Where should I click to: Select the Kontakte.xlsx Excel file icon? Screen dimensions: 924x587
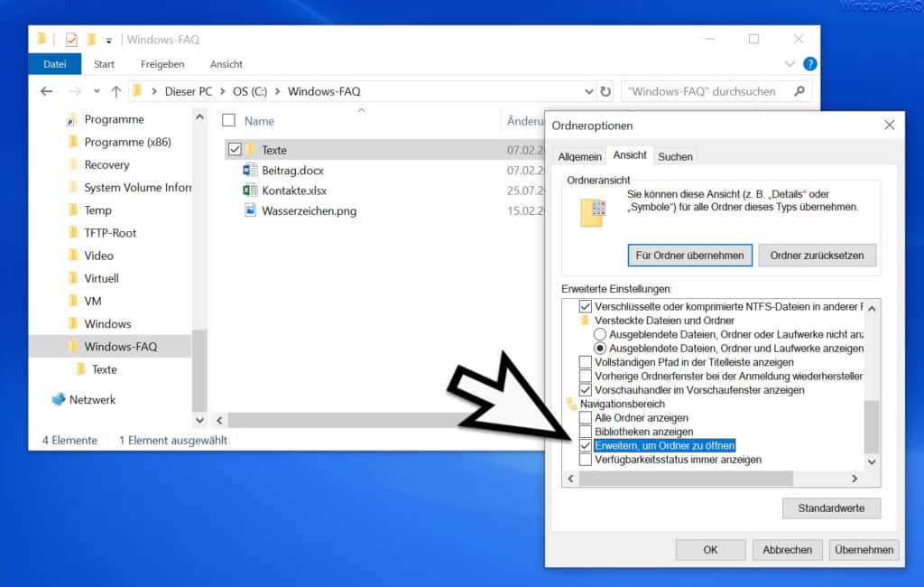(250, 190)
